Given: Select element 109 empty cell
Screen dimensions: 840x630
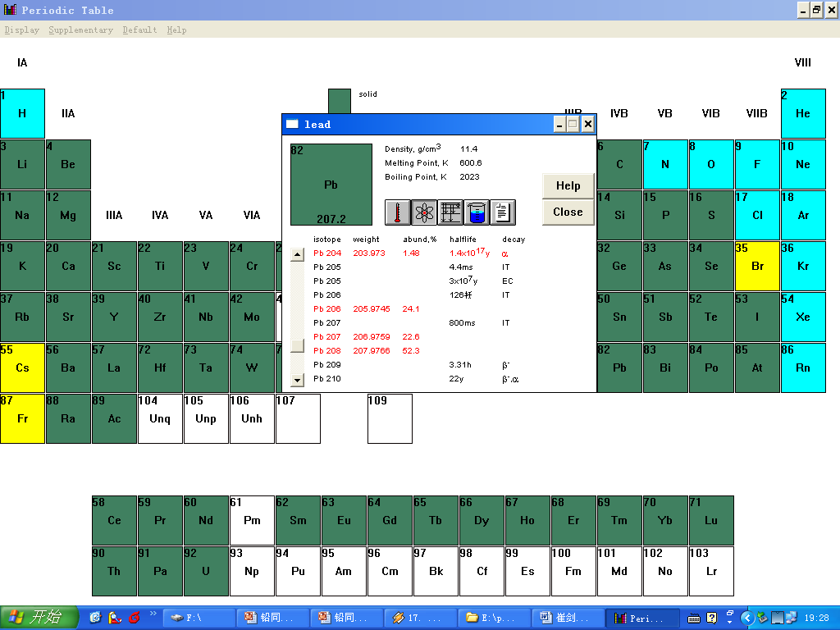Looking at the screenshot, I should (x=390, y=419).
